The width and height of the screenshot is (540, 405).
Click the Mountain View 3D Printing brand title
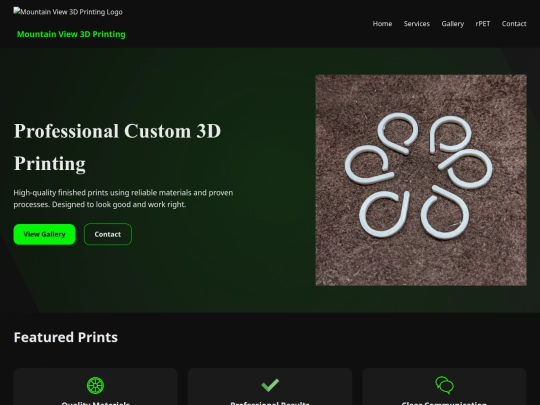point(71,34)
